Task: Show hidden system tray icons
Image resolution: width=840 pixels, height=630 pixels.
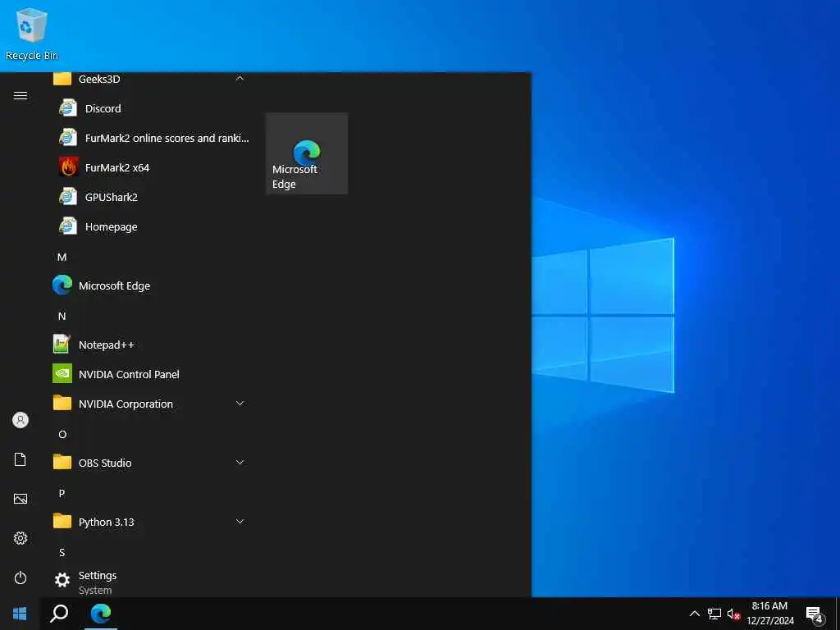Action: tap(694, 614)
